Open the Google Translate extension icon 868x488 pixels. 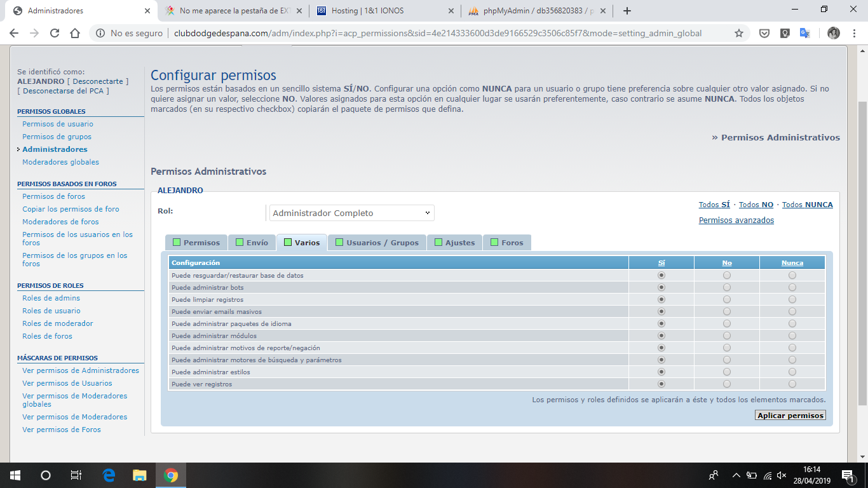(x=804, y=33)
